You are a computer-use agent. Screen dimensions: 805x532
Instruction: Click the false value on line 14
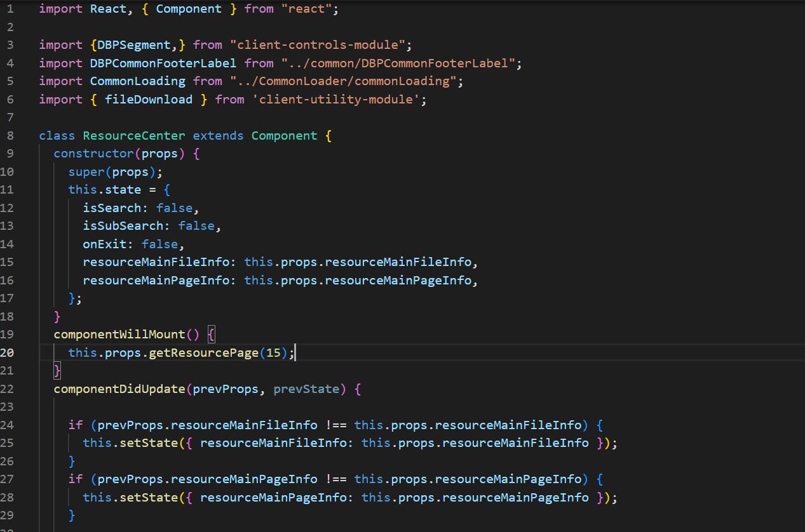(x=159, y=244)
